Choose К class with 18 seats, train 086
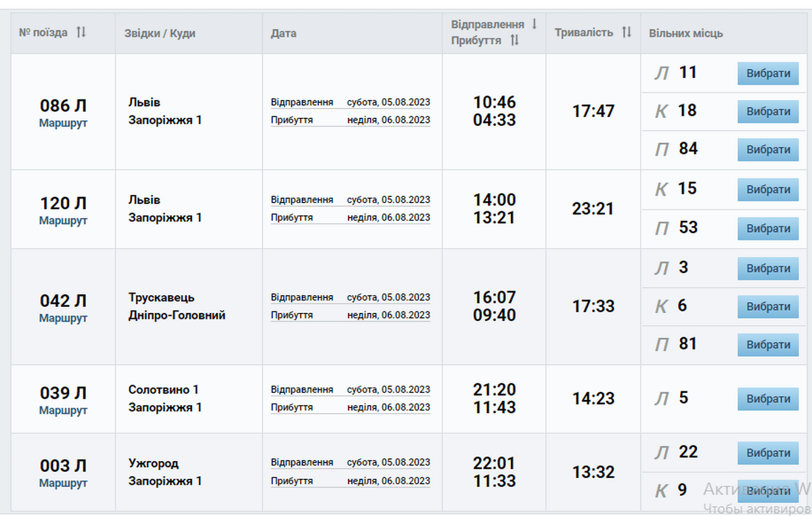The image size is (812, 516). pos(768,112)
